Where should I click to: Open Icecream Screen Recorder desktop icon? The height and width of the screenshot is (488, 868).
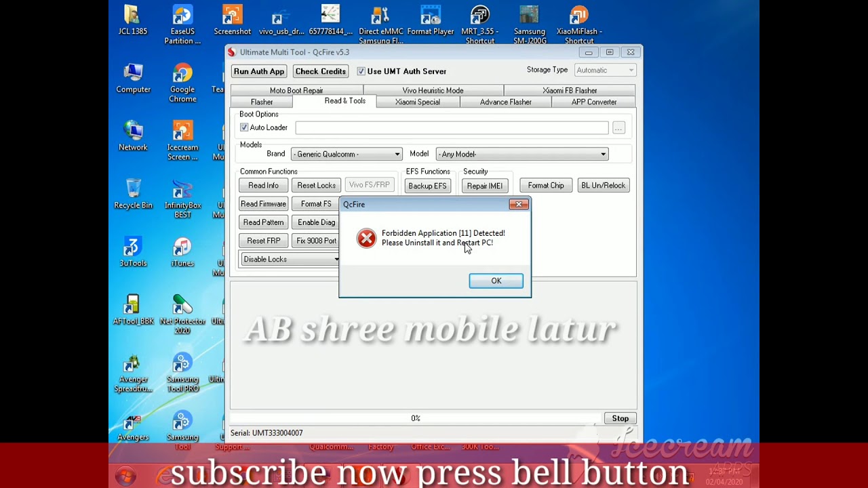[x=182, y=141]
